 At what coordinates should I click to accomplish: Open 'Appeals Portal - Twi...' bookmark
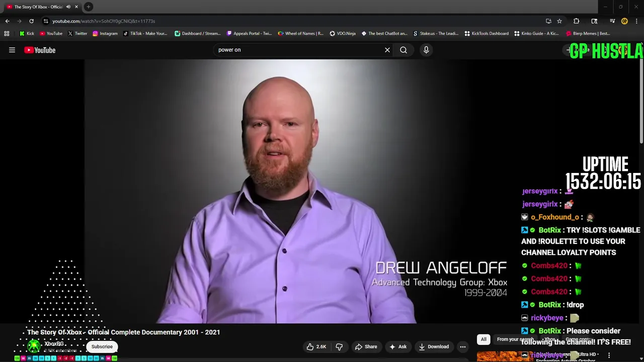[x=249, y=34]
